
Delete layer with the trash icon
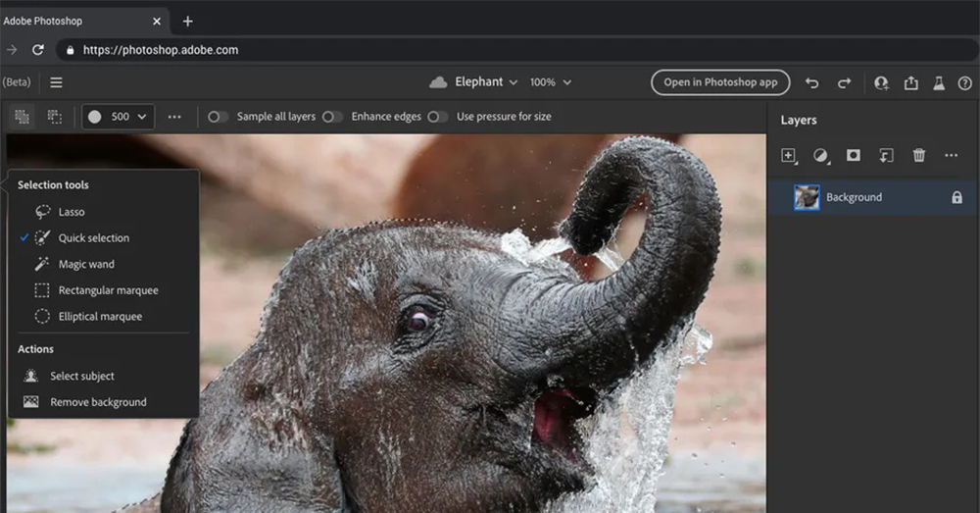(919, 155)
